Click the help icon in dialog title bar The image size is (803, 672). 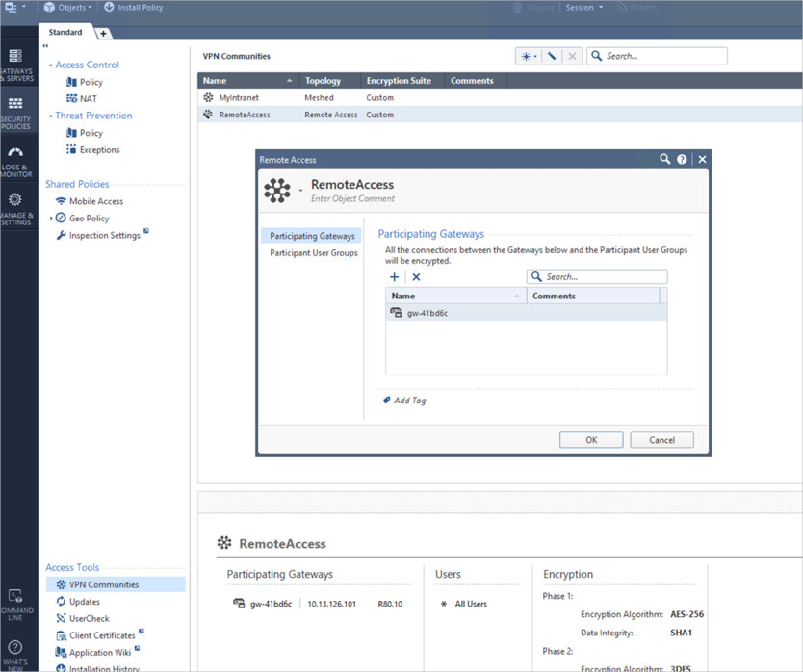point(682,159)
